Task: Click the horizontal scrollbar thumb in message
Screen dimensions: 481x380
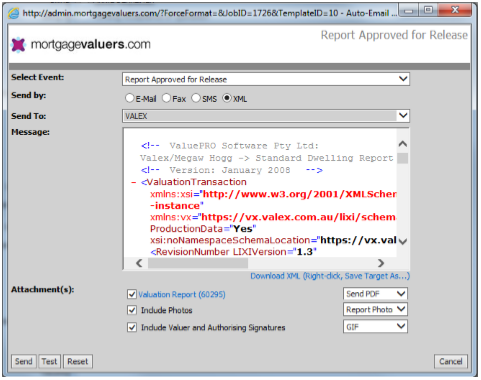Action: coord(198,263)
